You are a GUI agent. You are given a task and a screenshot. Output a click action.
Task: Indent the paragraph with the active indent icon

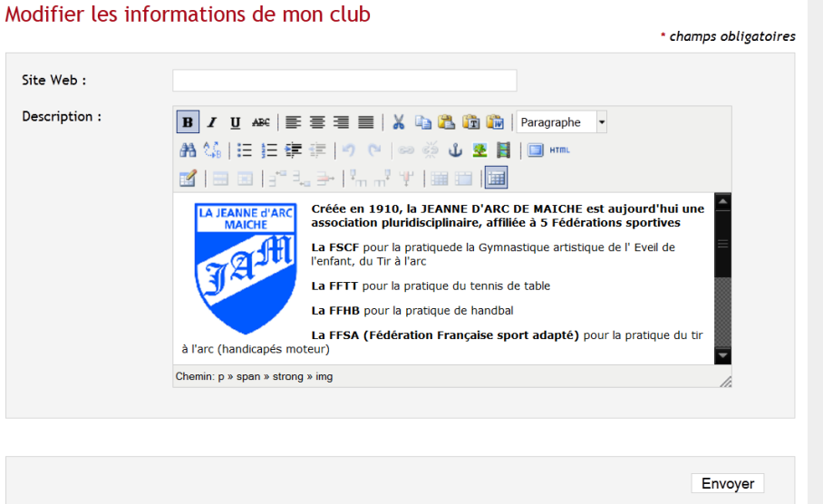pyautogui.click(x=293, y=150)
